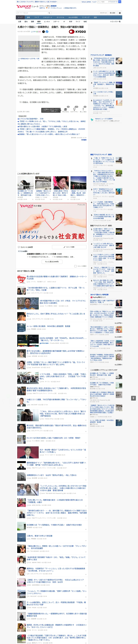Viewport: 138px width, 644px height.
Task: Click the magnifier button beside the keyword field
Action: (x=49, y=13)
